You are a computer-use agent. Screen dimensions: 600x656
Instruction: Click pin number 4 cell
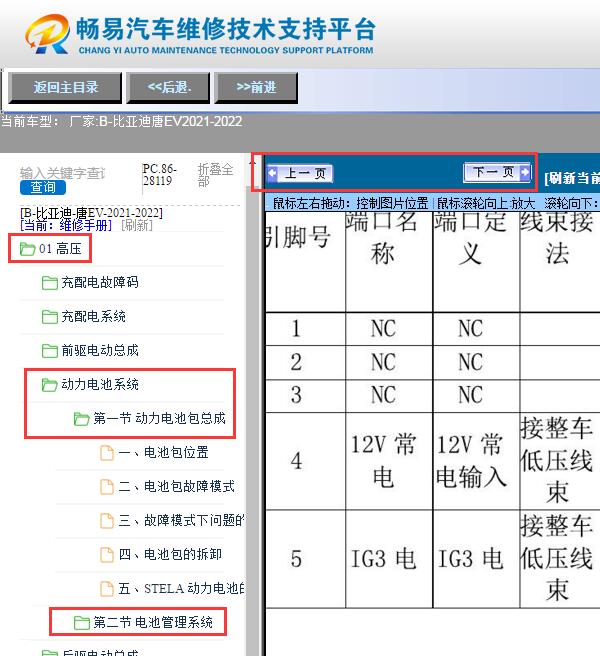coord(305,461)
